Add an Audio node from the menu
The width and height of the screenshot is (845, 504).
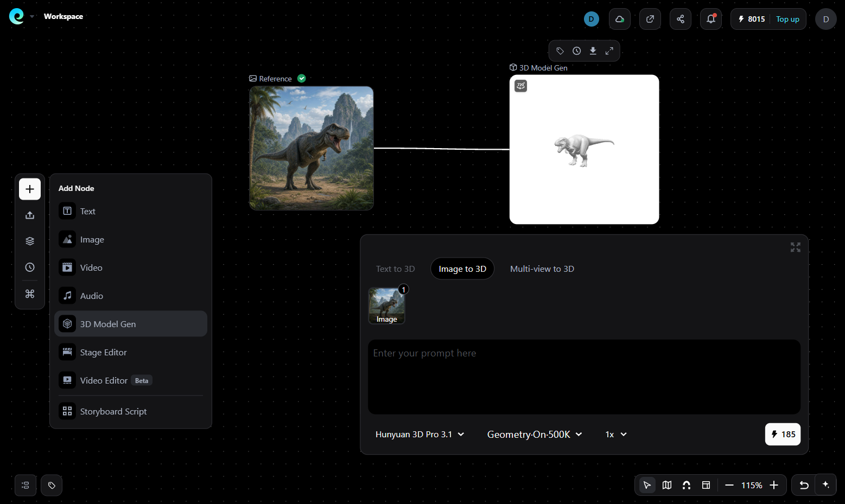(131, 296)
